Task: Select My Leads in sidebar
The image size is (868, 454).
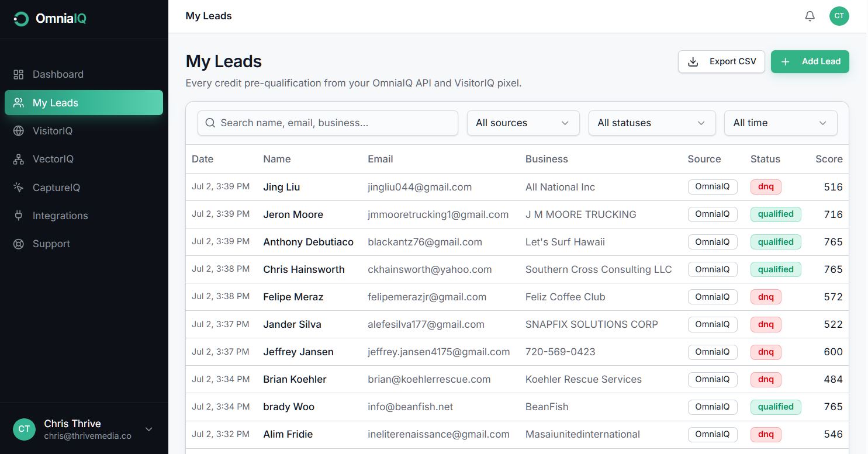Action: [84, 103]
